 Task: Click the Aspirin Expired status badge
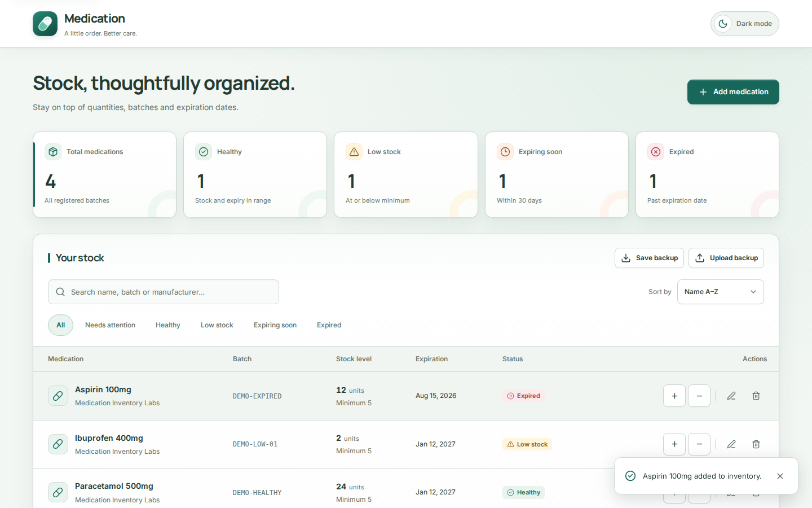point(523,396)
